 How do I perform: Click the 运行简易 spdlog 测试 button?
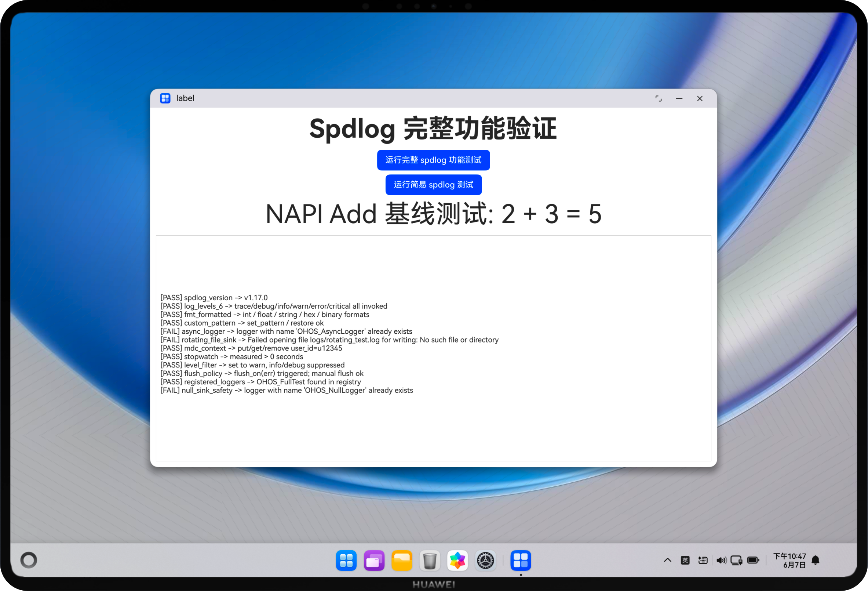(433, 185)
